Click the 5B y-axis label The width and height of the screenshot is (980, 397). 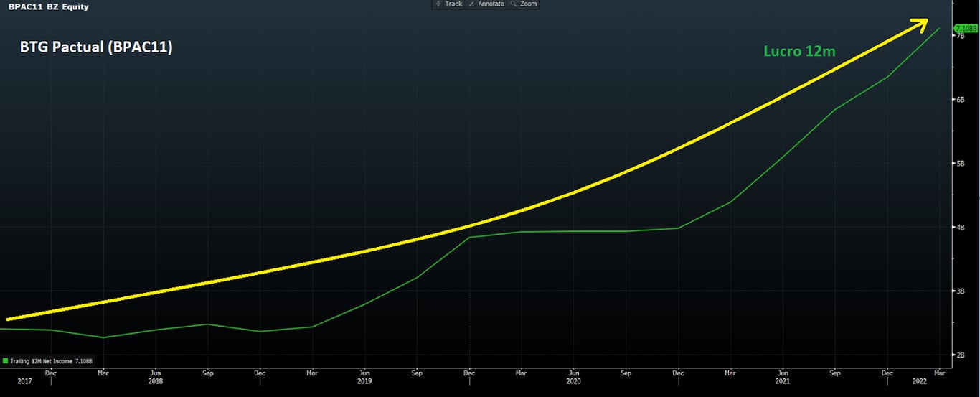962,164
